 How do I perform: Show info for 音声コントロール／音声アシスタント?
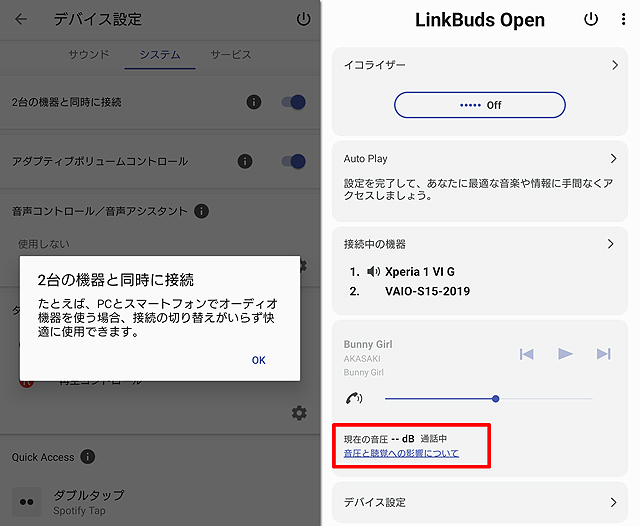coord(201,211)
